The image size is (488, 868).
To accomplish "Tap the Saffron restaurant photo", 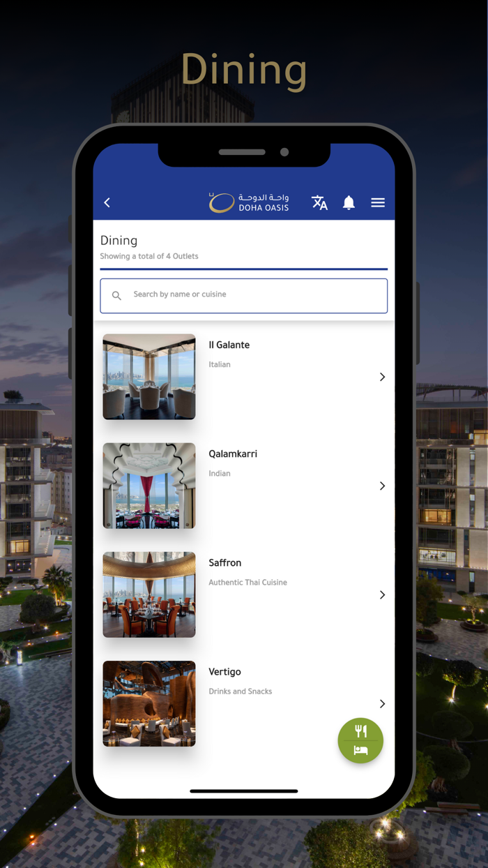I will tap(149, 594).
